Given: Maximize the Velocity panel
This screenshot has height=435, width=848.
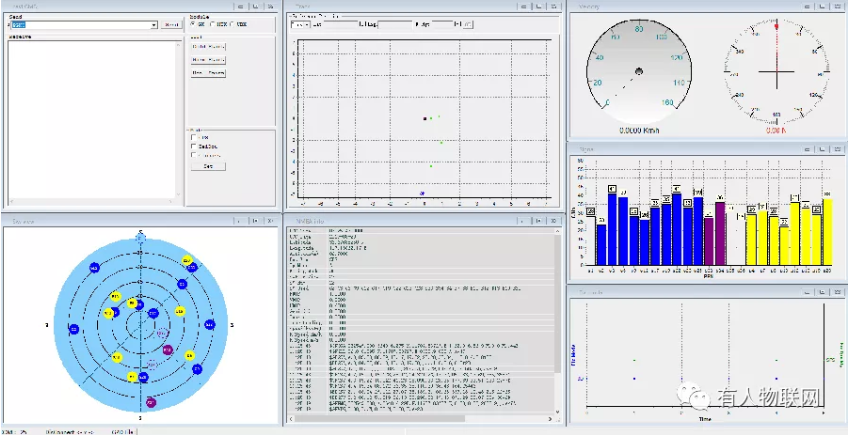Looking at the screenshot, I should 822,6.
